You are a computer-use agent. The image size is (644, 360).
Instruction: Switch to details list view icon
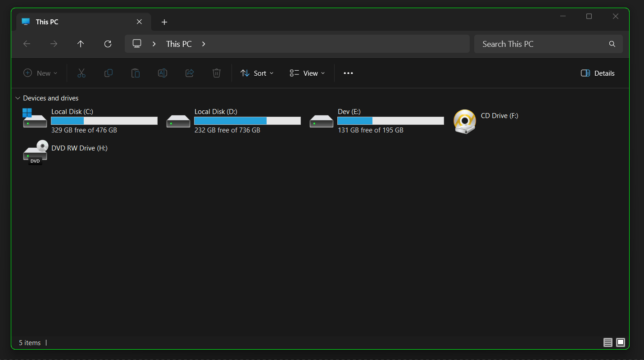pyautogui.click(x=608, y=343)
